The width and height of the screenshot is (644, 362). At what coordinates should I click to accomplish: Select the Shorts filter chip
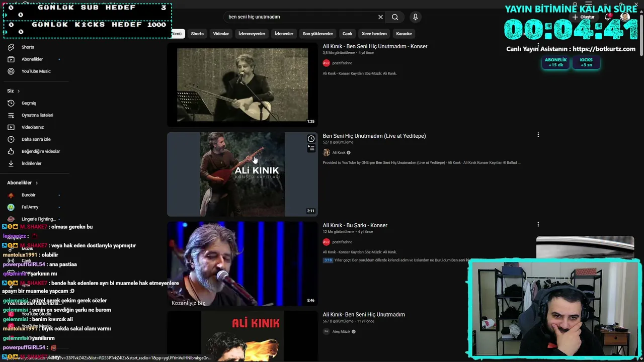coord(197,34)
